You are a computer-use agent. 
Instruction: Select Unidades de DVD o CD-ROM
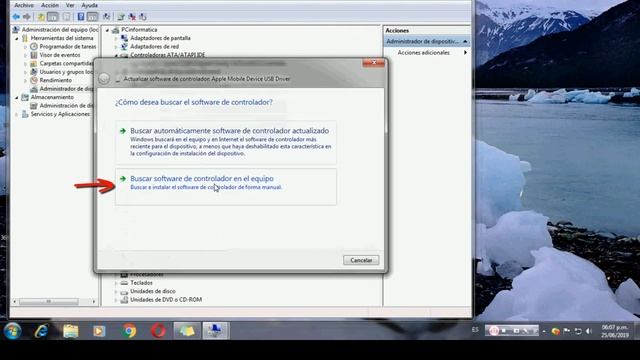[x=166, y=300]
